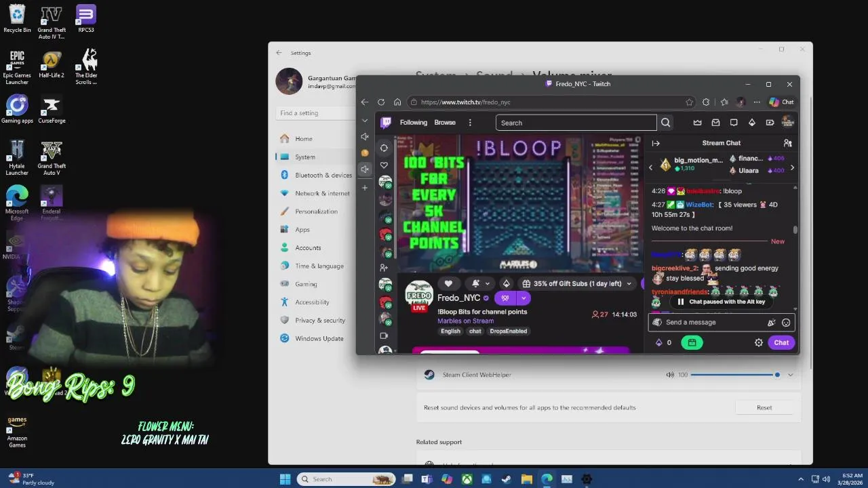Click the purple Chat send button
Viewport: 868px width, 488px height.
(781, 342)
